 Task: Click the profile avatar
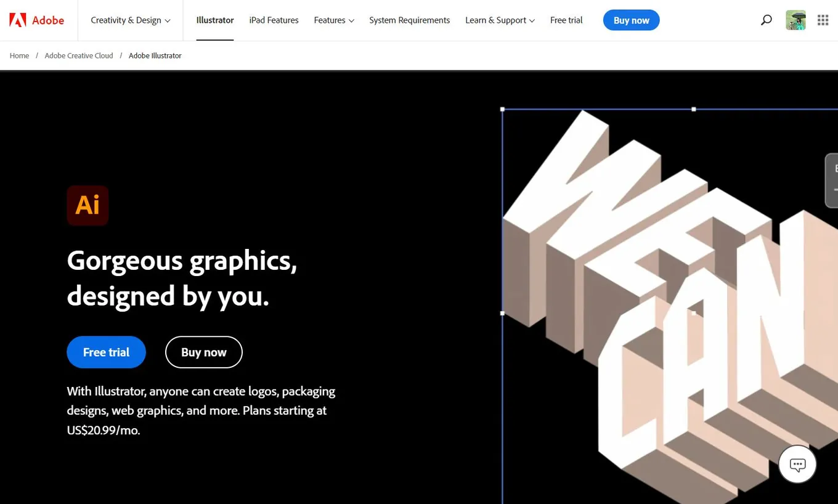(x=795, y=20)
